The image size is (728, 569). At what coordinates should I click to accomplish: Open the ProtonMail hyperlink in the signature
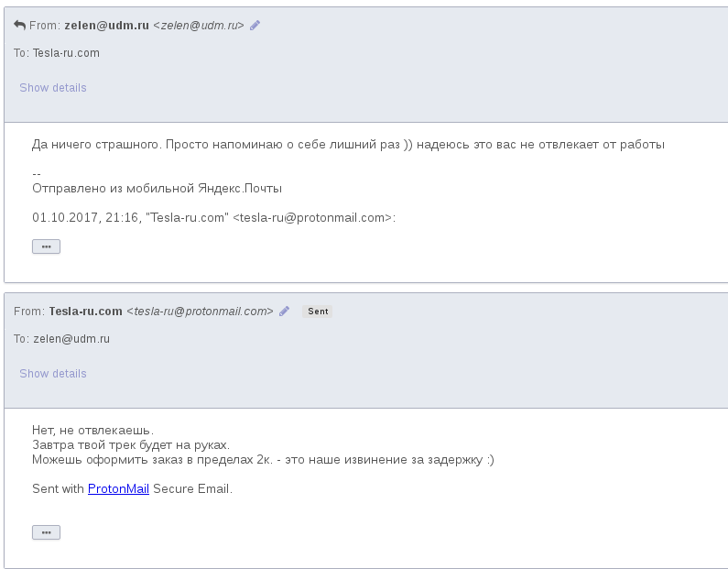click(118, 488)
